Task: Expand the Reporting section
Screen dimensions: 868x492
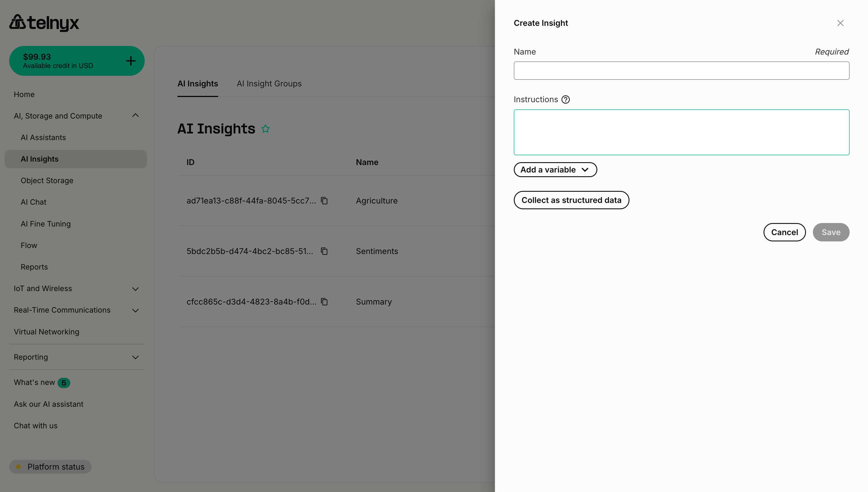Action: tap(135, 357)
